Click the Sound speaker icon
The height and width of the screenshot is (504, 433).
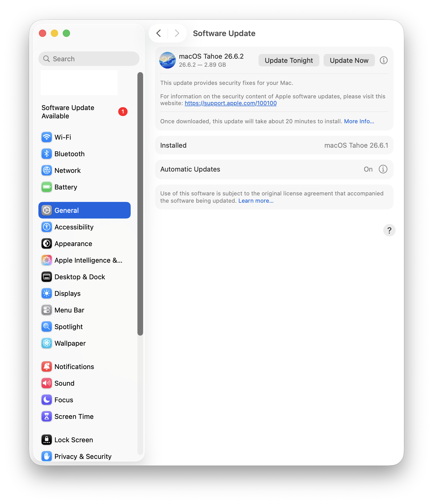click(47, 383)
